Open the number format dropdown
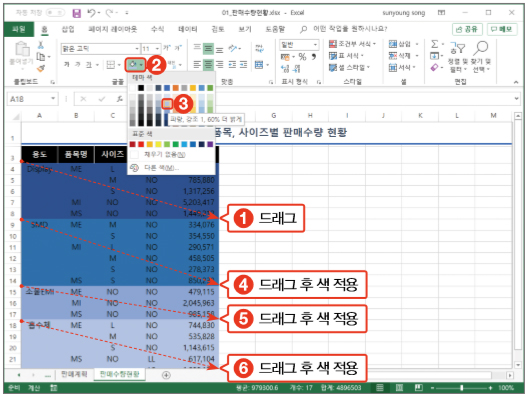Viewport: 529px width, 397px height. (315, 45)
